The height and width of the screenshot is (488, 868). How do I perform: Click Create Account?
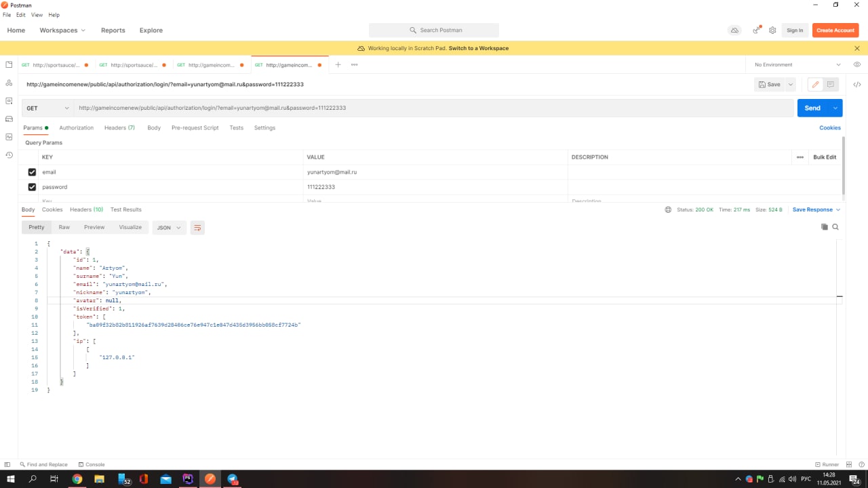tap(835, 30)
